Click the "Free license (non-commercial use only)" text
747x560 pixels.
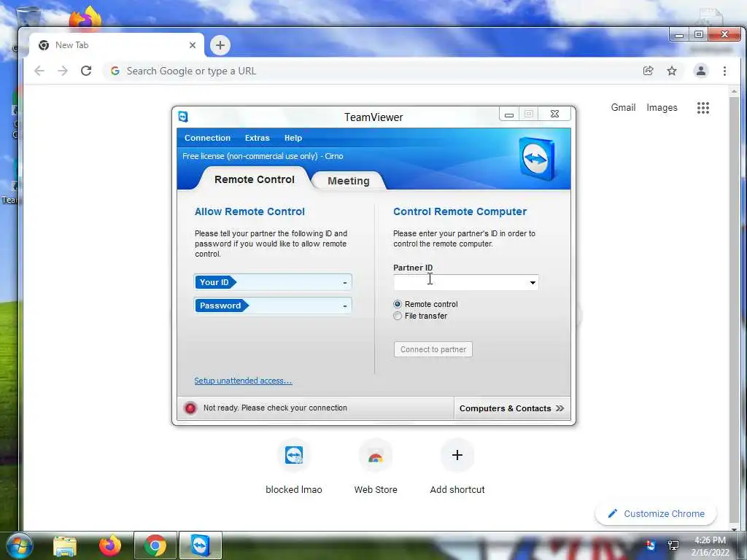coord(250,156)
